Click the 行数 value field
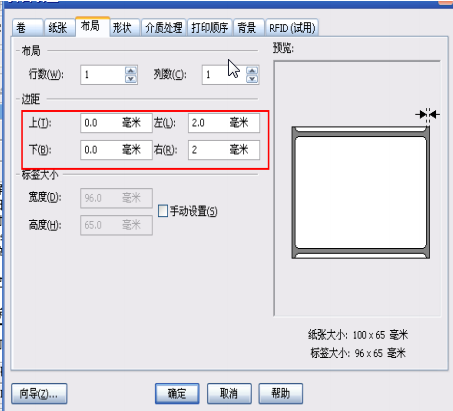 pos(103,75)
